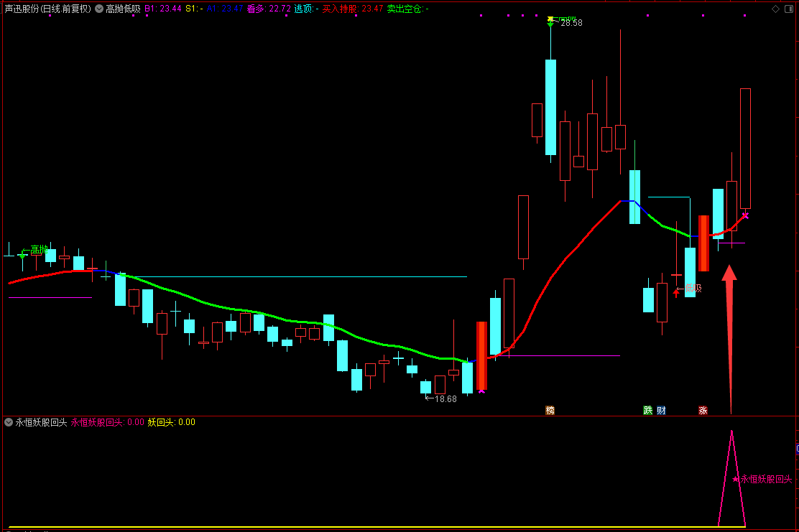Click the 跌 marker icon
Screen dimensions: 799x532
point(647,411)
